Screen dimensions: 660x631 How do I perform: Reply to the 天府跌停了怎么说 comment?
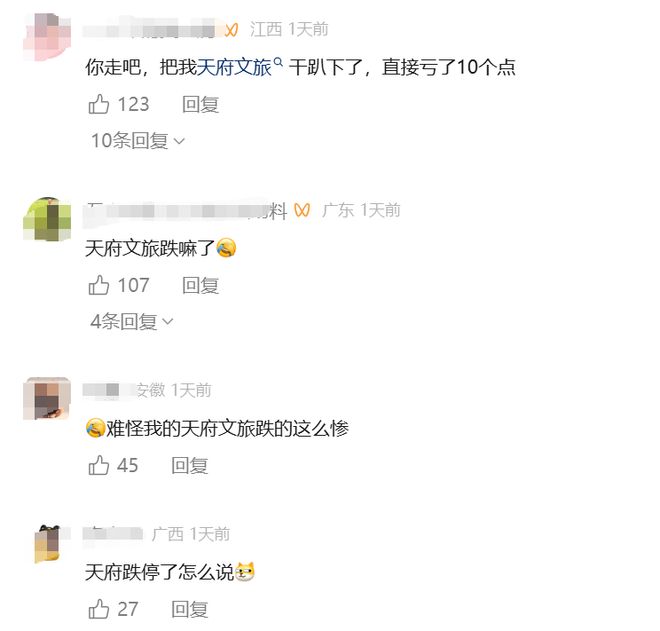[x=189, y=609]
